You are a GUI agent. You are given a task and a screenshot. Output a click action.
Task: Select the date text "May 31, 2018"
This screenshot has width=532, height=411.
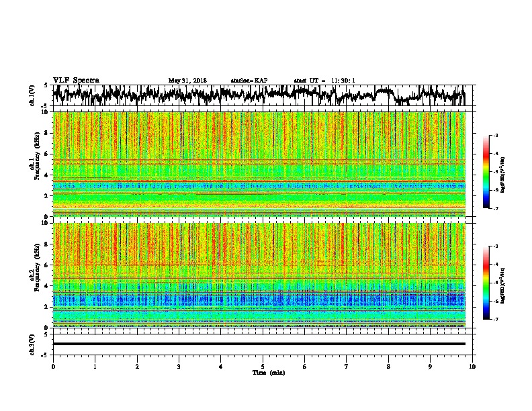187,81
